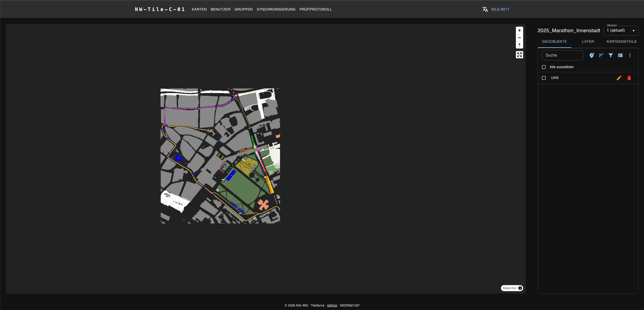644x310 pixels.
Task: Open the filter funnel icon
Action: 611,55
